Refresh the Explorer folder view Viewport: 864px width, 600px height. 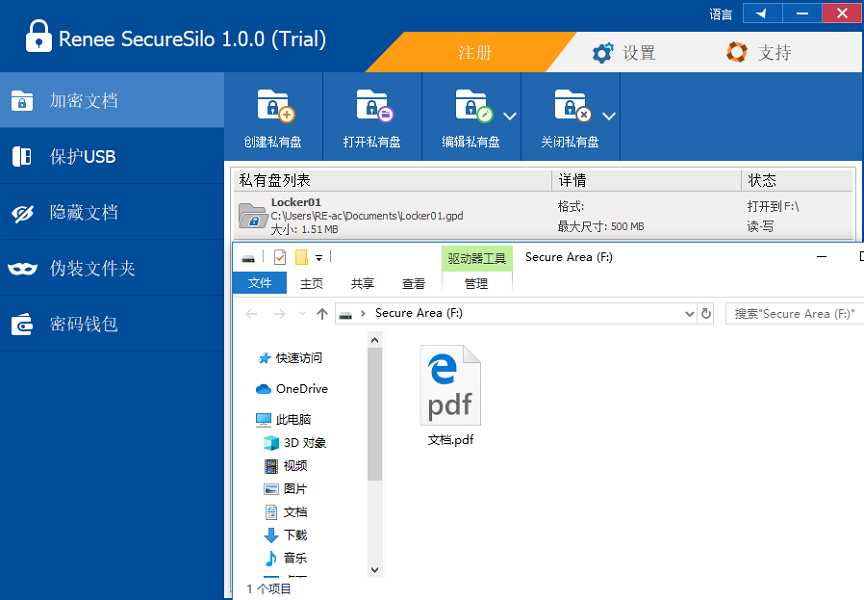706,314
